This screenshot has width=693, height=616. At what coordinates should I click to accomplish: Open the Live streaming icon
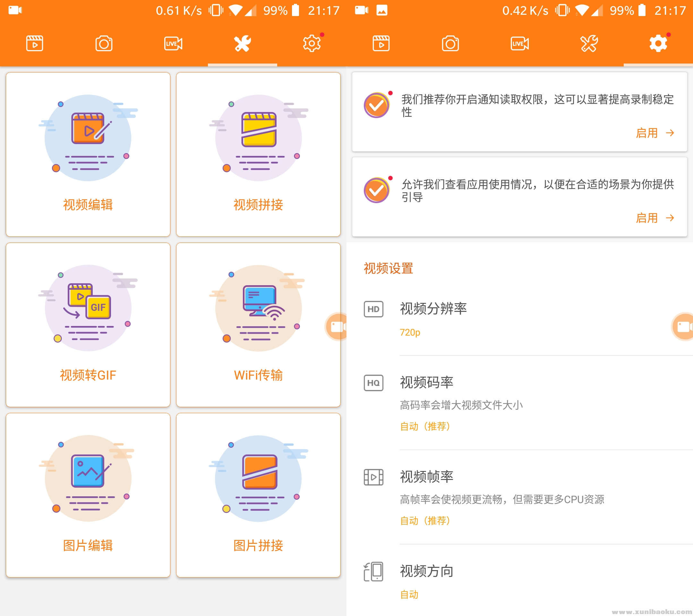coord(173,43)
